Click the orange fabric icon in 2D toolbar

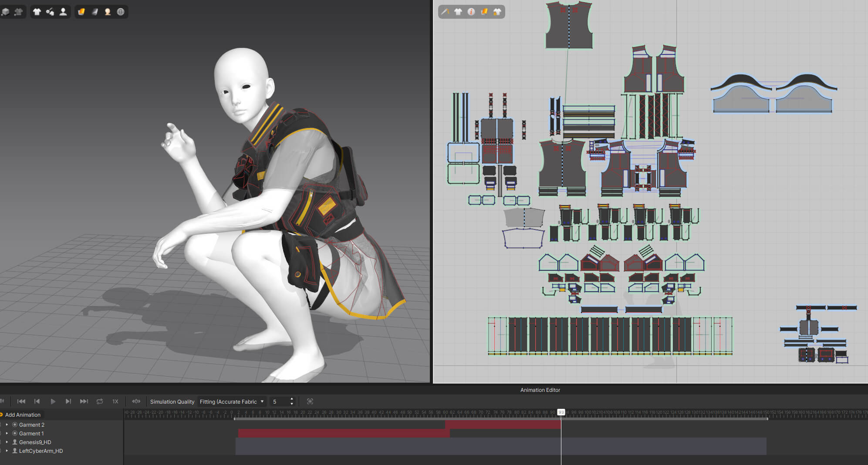pyautogui.click(x=484, y=12)
